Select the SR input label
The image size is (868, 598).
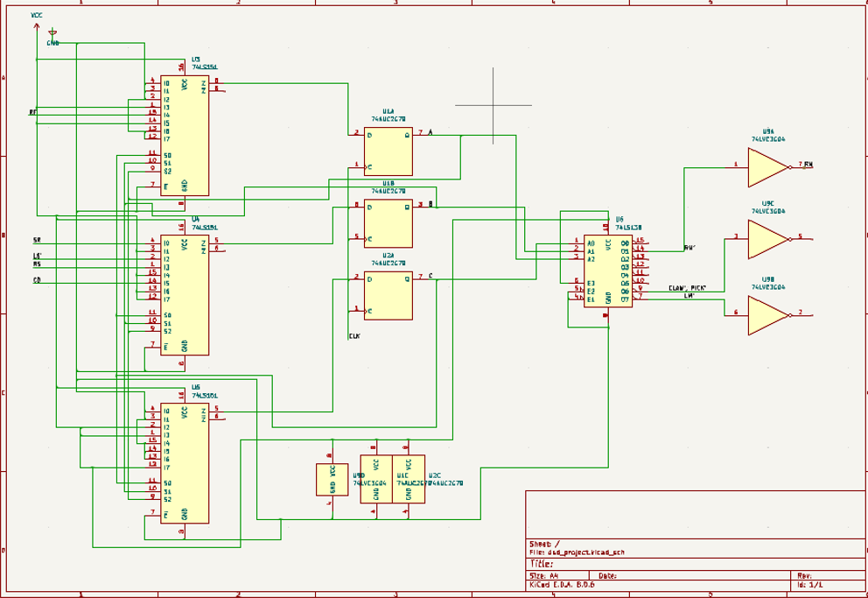point(37,240)
